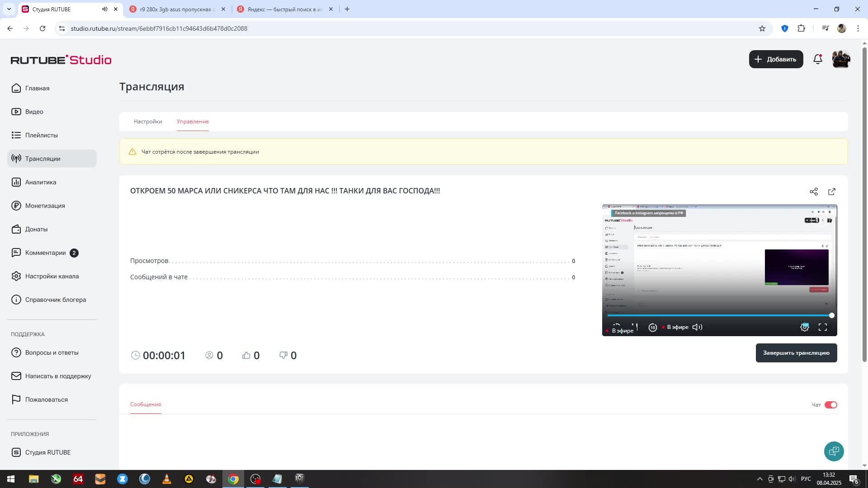Show hidden system tray icons
The width and height of the screenshot is (868, 488).
pos(759,479)
